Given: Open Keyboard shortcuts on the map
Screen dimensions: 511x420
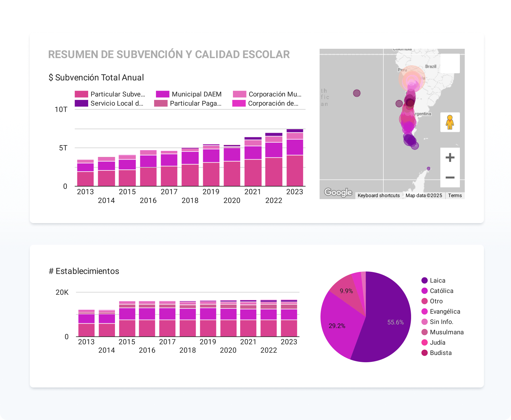Looking at the screenshot, I should 379,195.
